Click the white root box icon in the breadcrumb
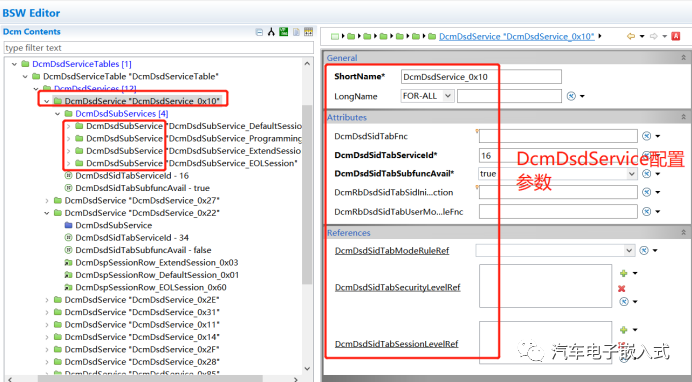The image size is (692, 382). pyautogui.click(x=335, y=37)
